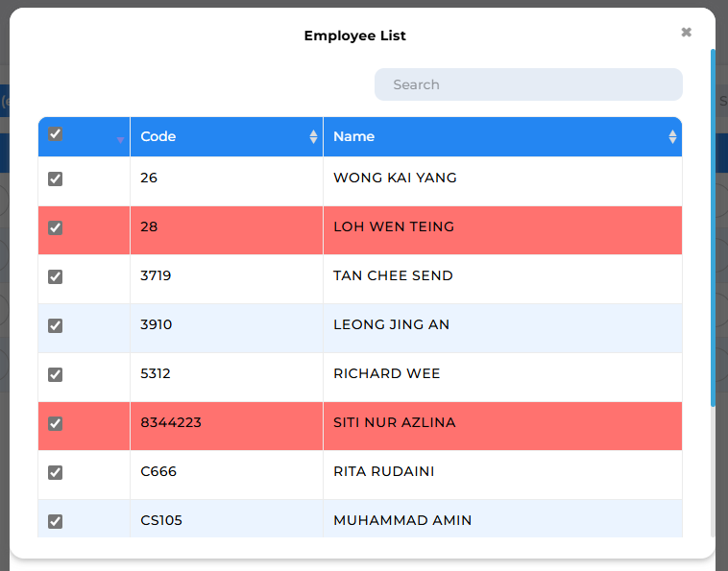
Task: Click the small arrow in checkbox header
Action: (120, 140)
